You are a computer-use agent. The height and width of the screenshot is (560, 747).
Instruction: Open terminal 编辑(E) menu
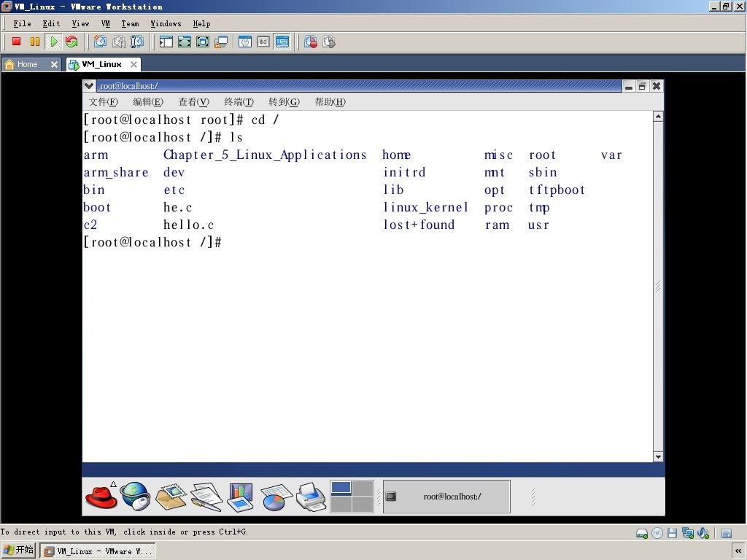[147, 102]
